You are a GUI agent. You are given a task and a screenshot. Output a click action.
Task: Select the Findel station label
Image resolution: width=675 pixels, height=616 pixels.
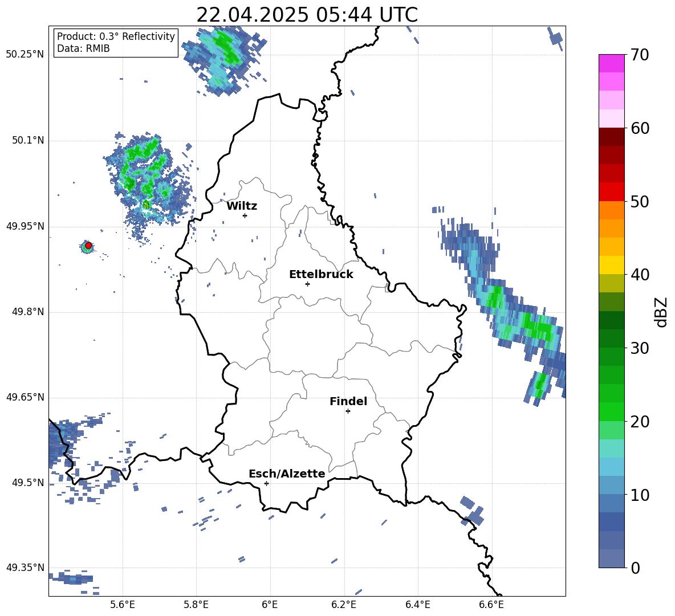pos(348,401)
